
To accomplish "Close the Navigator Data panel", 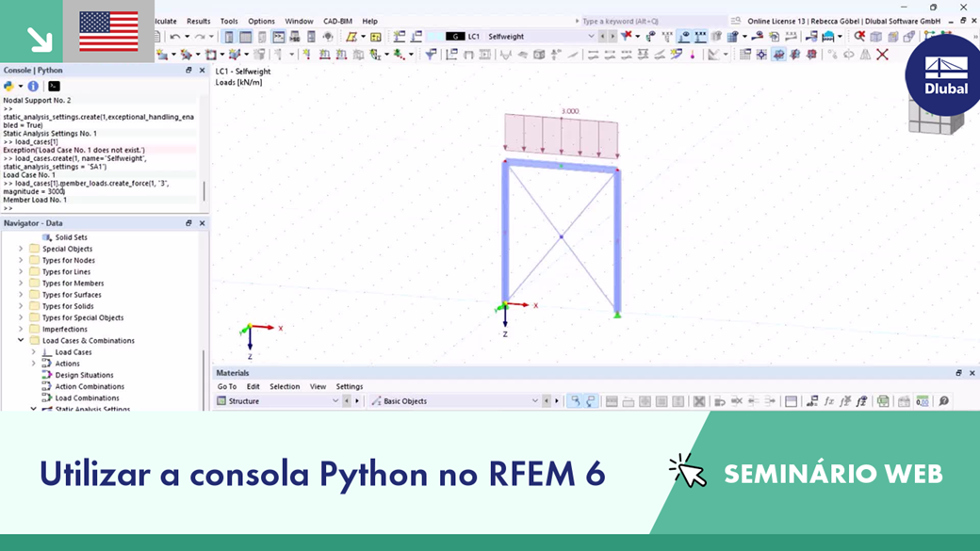I will coord(202,223).
